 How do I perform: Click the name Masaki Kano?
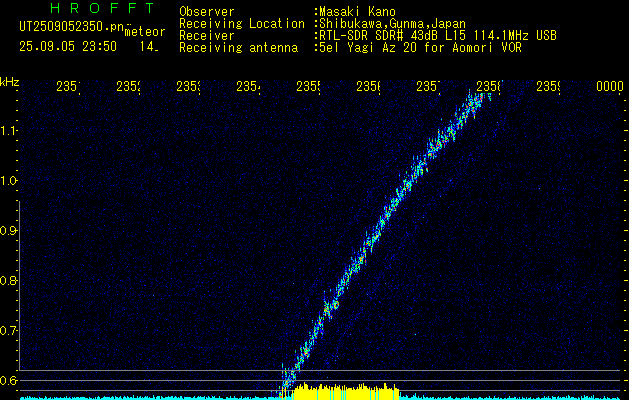pos(357,12)
